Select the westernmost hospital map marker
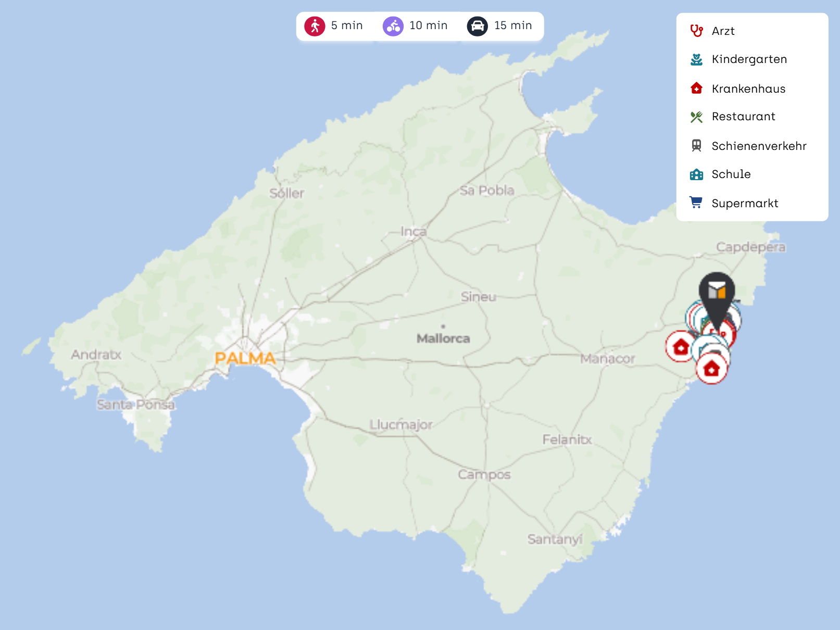Screen dimensions: 840x630 [681, 346]
